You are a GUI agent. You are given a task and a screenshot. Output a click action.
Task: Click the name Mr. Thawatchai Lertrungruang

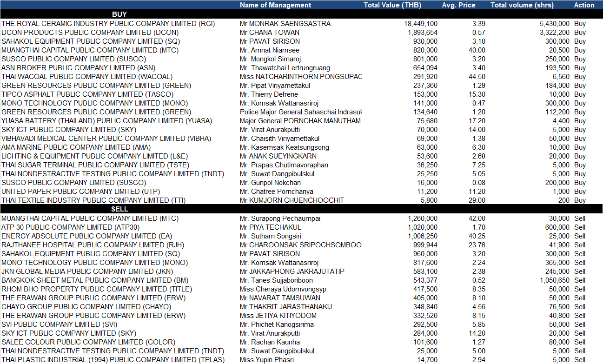[x=284, y=67]
